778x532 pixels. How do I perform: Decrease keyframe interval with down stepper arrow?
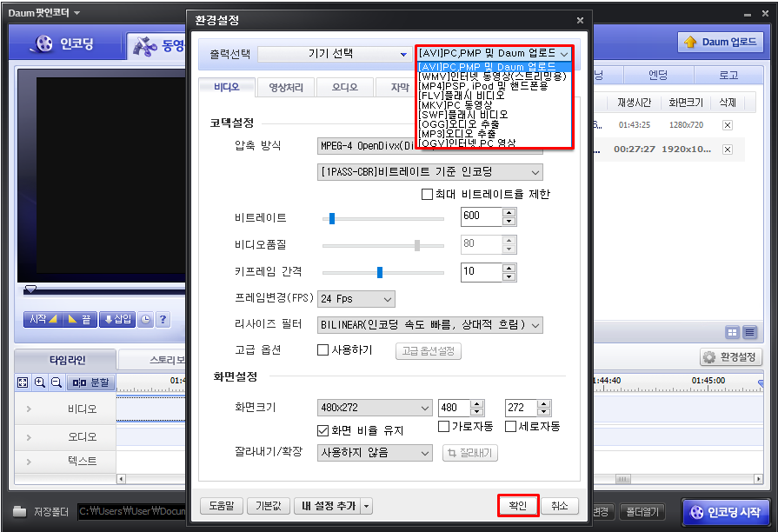click(509, 277)
